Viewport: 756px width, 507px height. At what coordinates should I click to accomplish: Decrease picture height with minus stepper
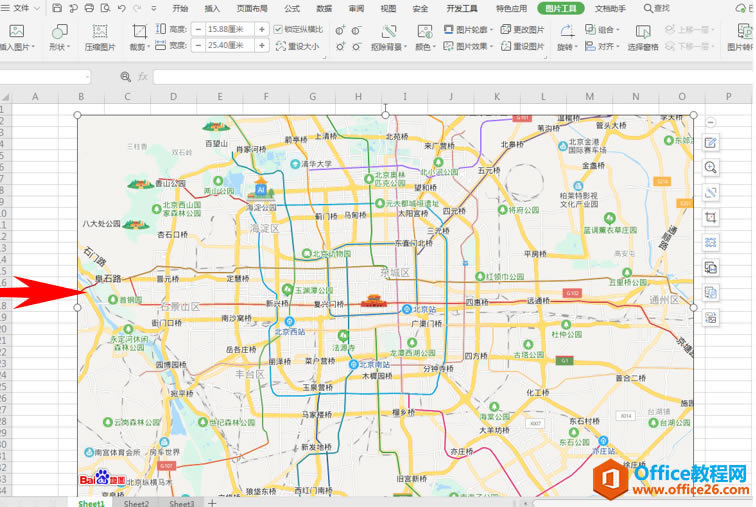198,29
